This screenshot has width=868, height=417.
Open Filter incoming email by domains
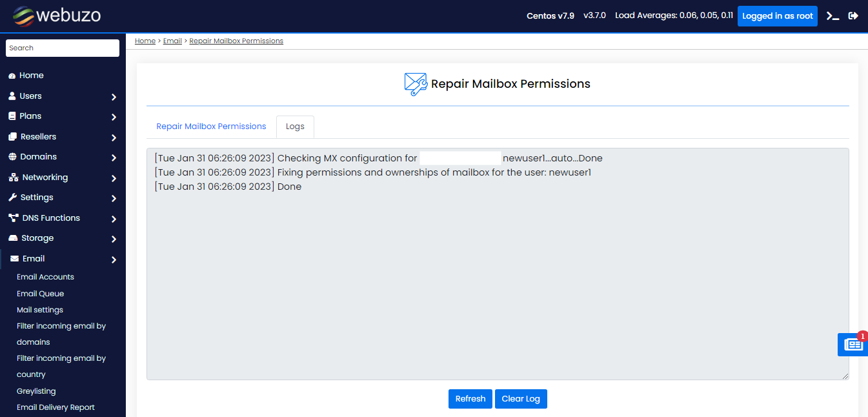pyautogui.click(x=61, y=334)
